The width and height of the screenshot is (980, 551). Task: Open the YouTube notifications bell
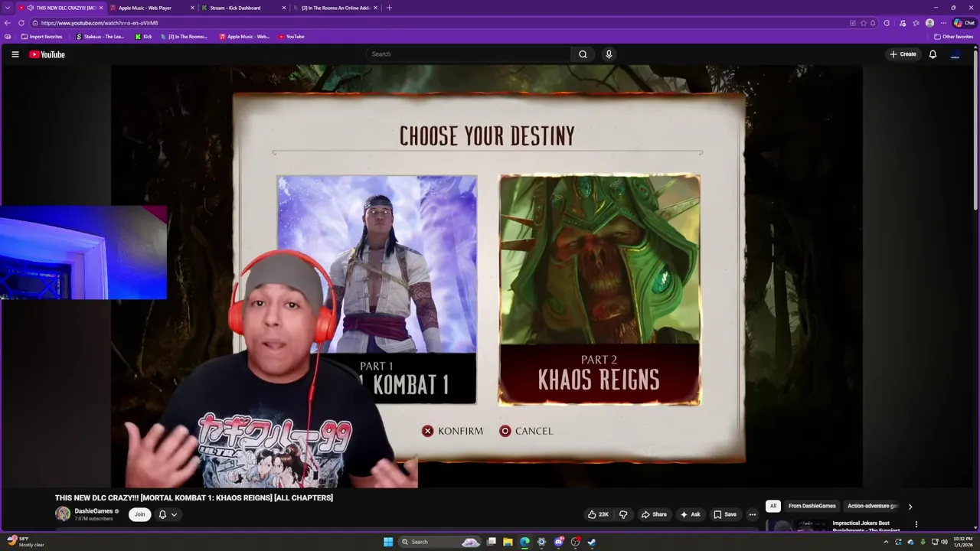[x=933, y=54]
